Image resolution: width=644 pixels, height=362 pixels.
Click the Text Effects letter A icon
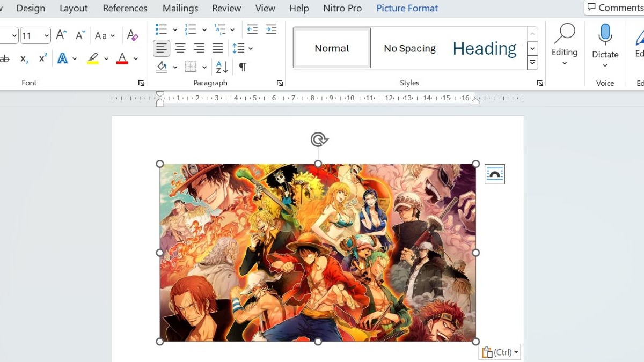click(x=63, y=58)
